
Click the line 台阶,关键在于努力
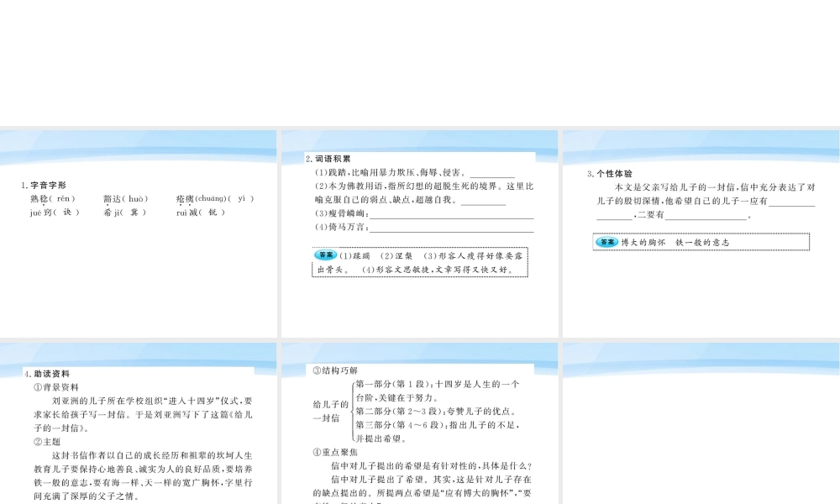pos(397,398)
